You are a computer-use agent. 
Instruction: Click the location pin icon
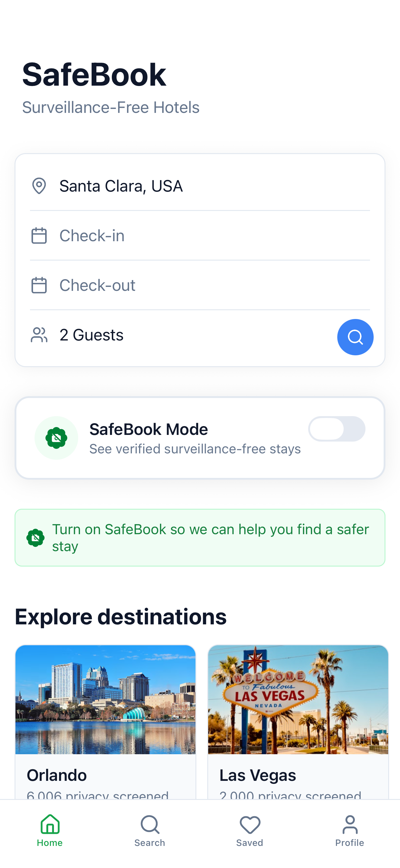click(39, 186)
